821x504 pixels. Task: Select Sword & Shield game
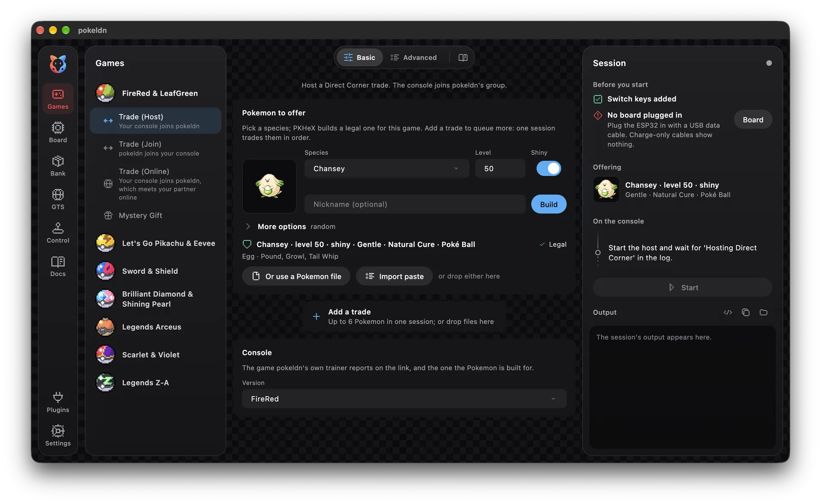point(156,271)
